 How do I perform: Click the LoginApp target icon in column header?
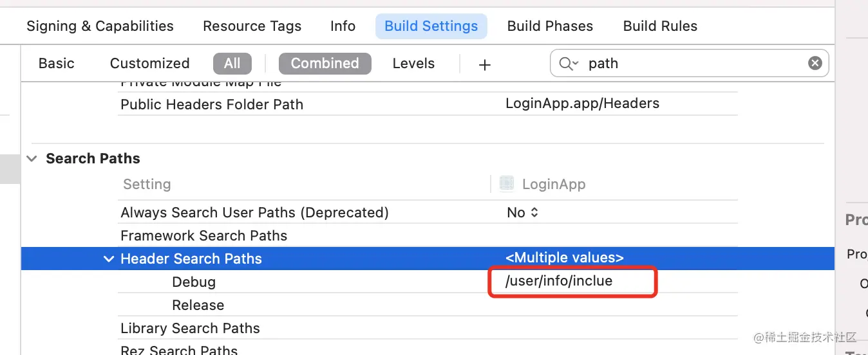pyautogui.click(x=507, y=184)
